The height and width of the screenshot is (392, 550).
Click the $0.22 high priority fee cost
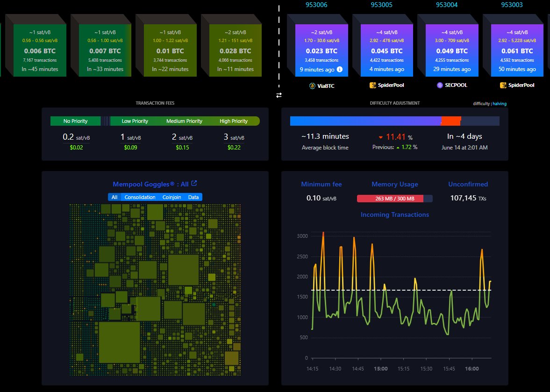[x=234, y=148]
